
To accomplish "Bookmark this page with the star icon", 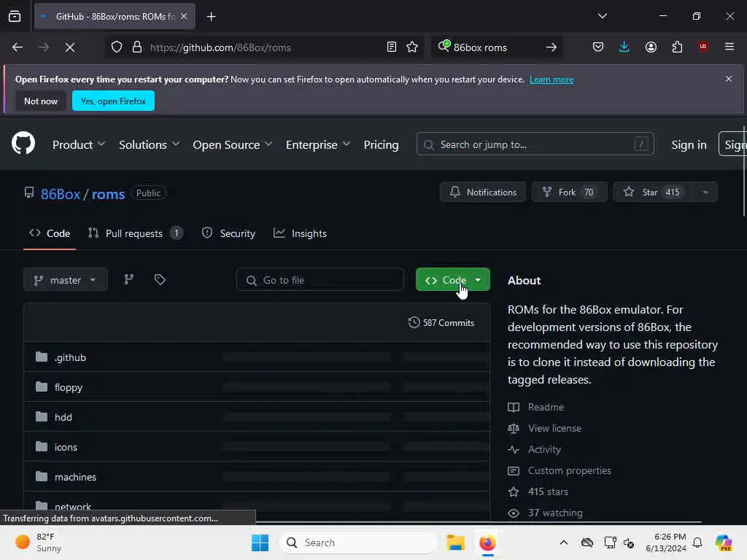I will [412, 47].
